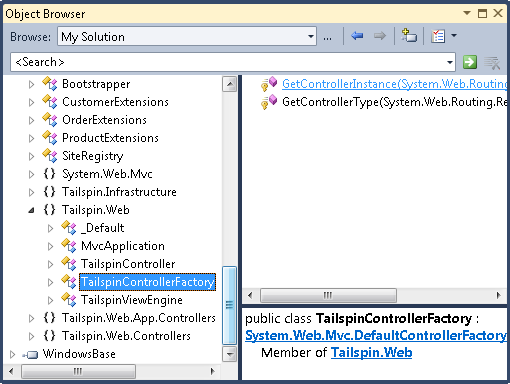Image resolution: width=510 pixels, height=384 pixels.
Task: Open Object Browser Settings dropdown arrow
Action: click(x=454, y=35)
